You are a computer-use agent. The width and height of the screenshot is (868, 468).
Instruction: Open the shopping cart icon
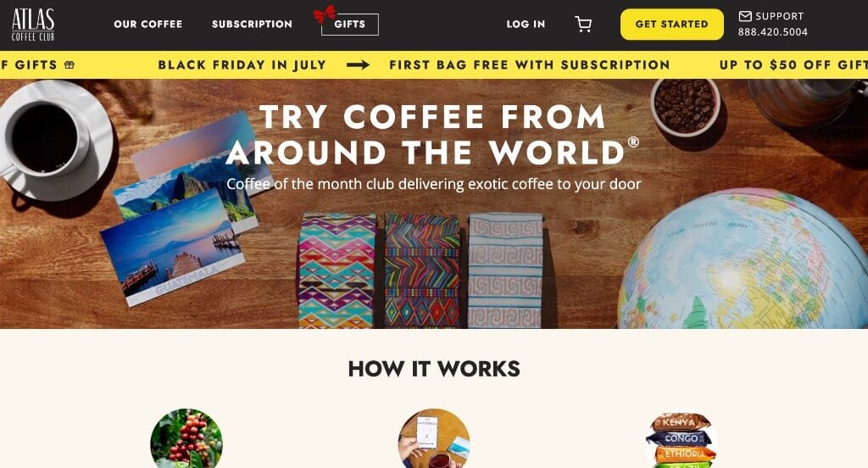[583, 25]
